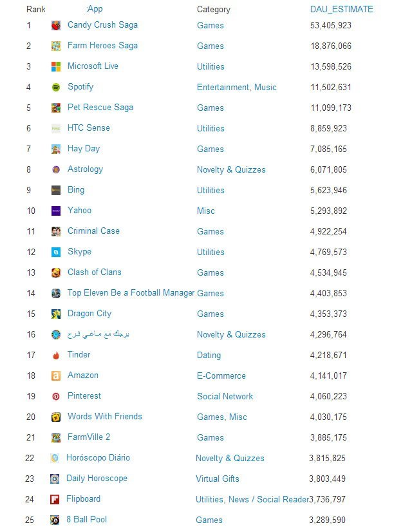
Task: Select the Entertainment, Music category link
Action: click(237, 87)
